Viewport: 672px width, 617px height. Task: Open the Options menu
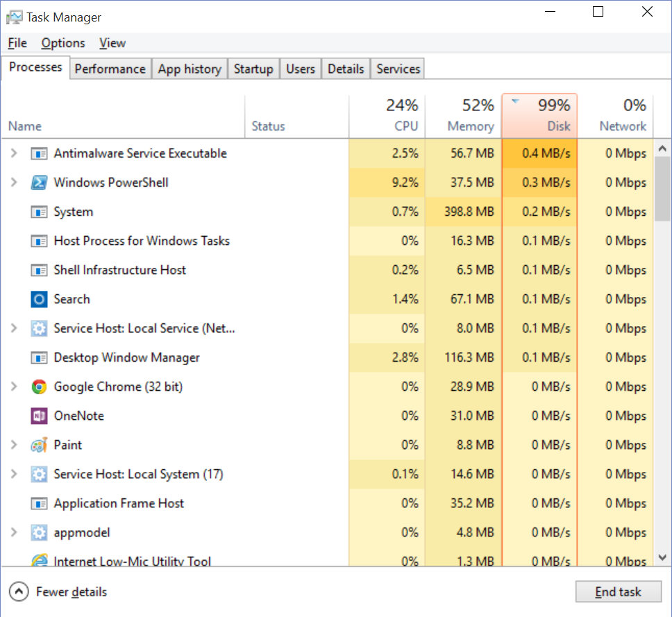pyautogui.click(x=63, y=43)
